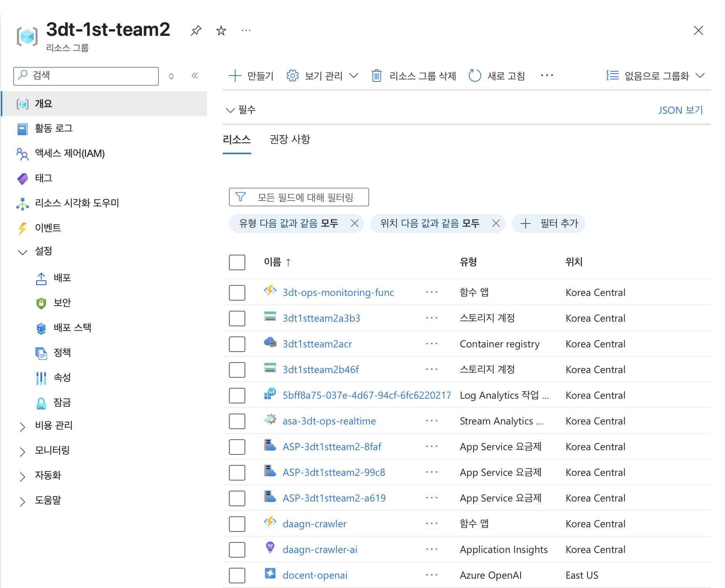
Task: Open the 보기 관리 dropdown
Action: click(322, 76)
